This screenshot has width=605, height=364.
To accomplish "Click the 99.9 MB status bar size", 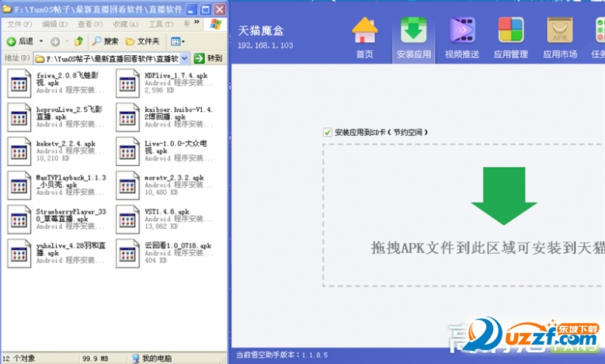I will pos(96,359).
